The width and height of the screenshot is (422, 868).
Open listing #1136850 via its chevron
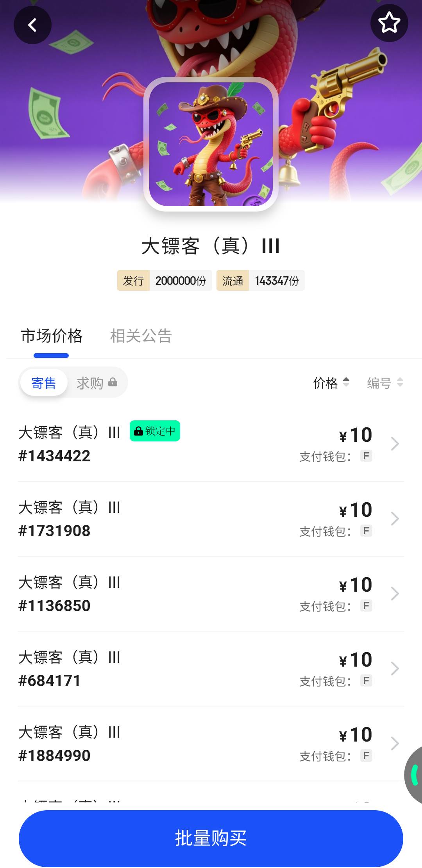[395, 594]
